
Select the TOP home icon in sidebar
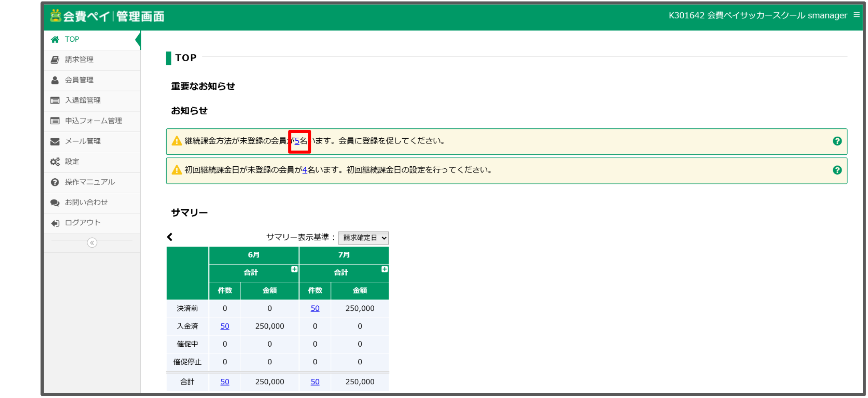coord(55,39)
